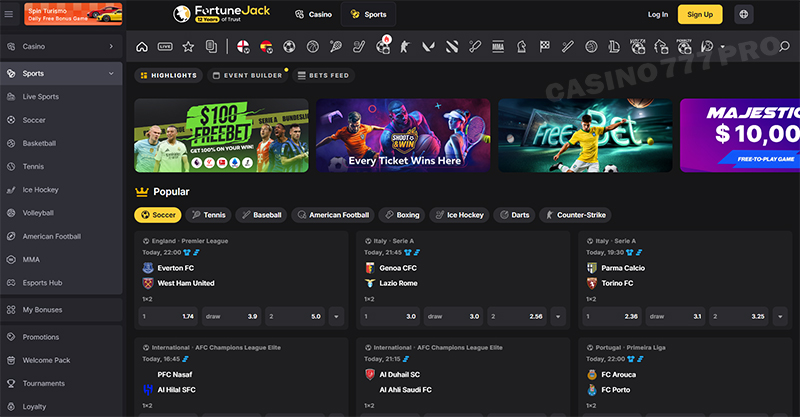Screen dimensions: 800x417
Task: Click the FortuneJack logo
Action: click(x=222, y=14)
